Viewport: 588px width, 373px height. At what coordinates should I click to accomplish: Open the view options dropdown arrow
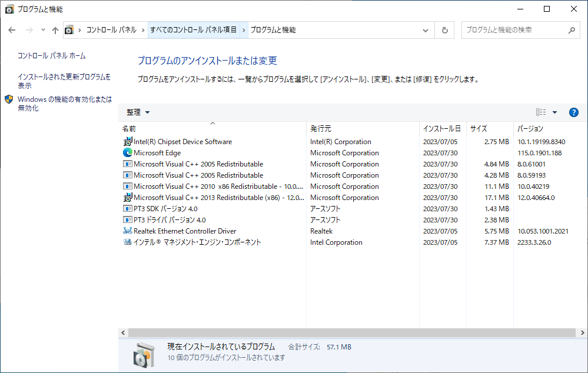coord(554,112)
